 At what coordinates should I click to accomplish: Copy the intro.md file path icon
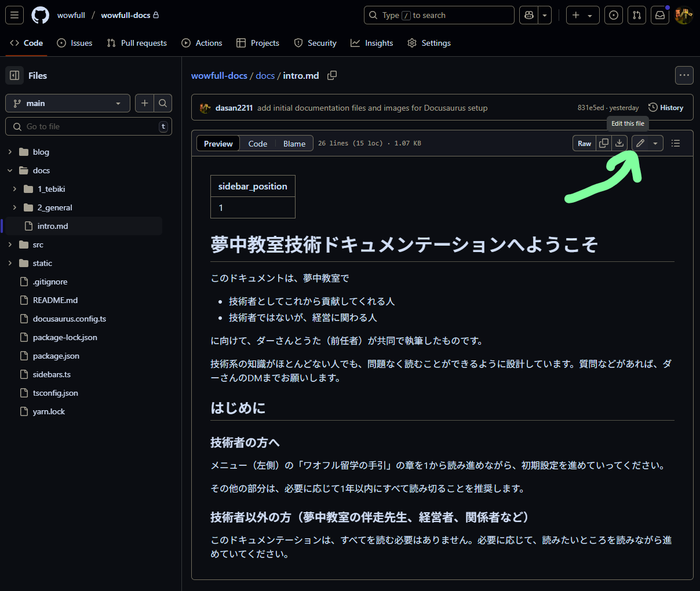331,75
